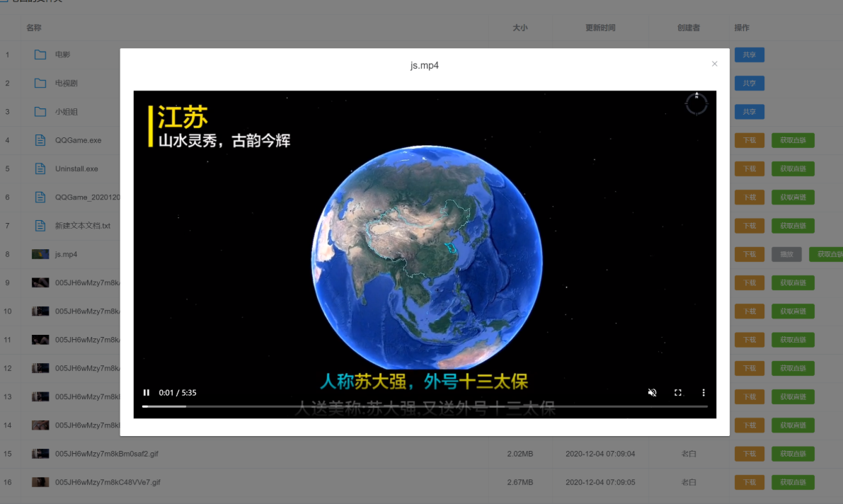Click the file icon next to QQGame.exe
Image resolution: width=843 pixels, height=504 pixels.
[40, 140]
